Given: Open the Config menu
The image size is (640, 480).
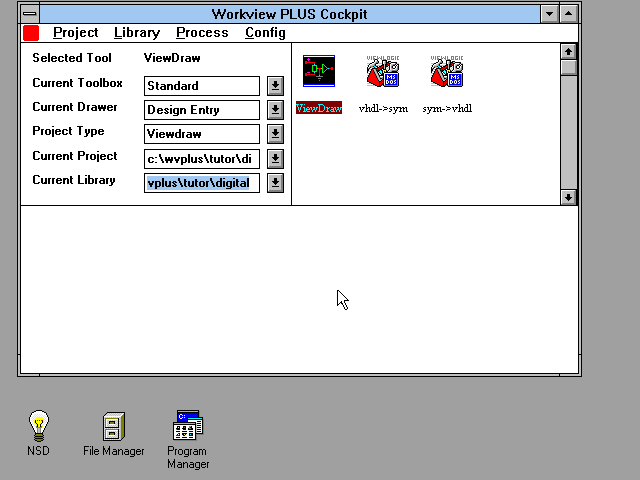Looking at the screenshot, I should (265, 33).
